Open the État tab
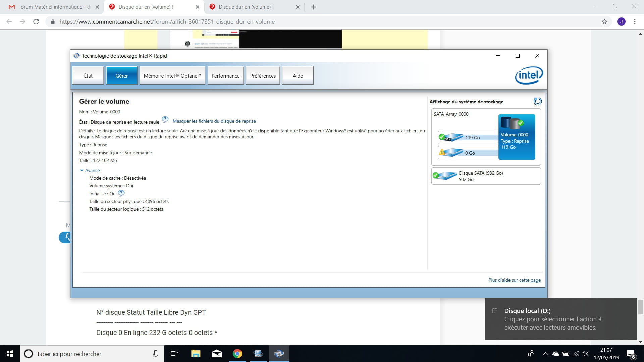Viewport: 644px width, 362px height. tap(88, 76)
